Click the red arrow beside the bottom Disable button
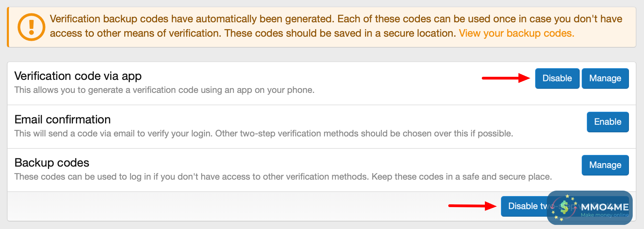The image size is (644, 229). [x=472, y=206]
